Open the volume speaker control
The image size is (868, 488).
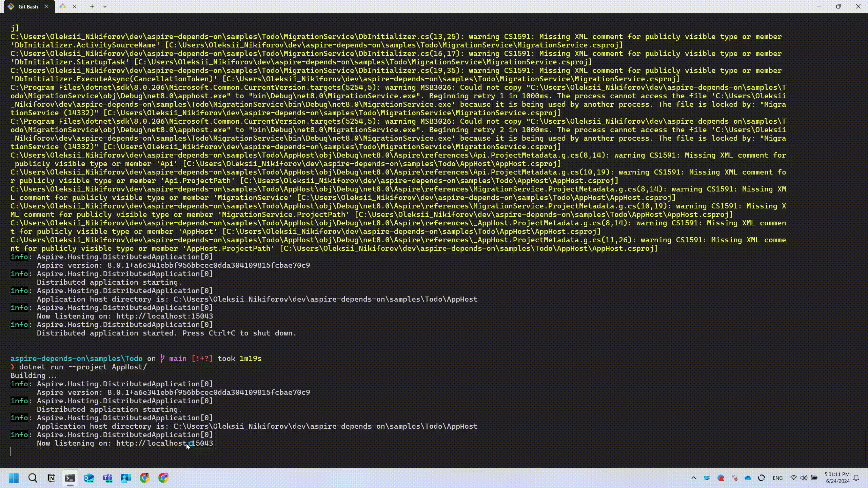(x=804, y=478)
